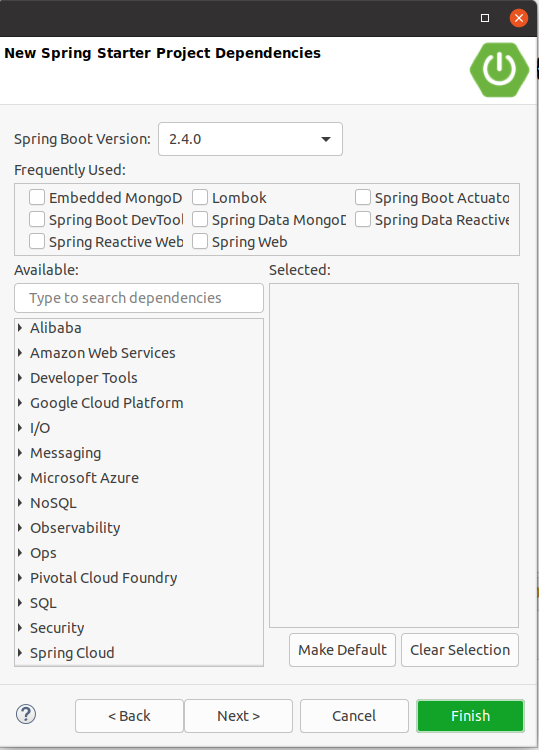Go to previous page with Back
This screenshot has width=539, height=750.
point(129,716)
